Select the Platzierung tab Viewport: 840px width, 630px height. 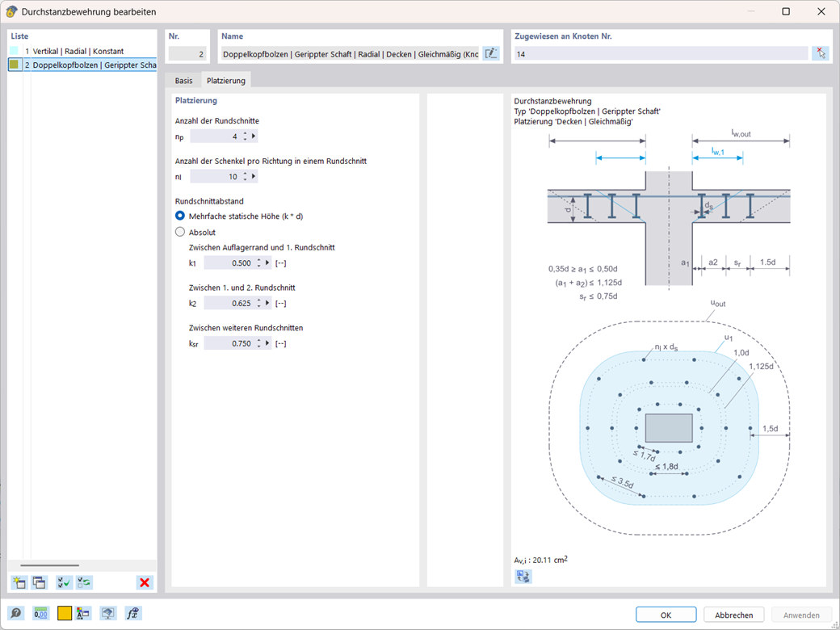pyautogui.click(x=227, y=80)
